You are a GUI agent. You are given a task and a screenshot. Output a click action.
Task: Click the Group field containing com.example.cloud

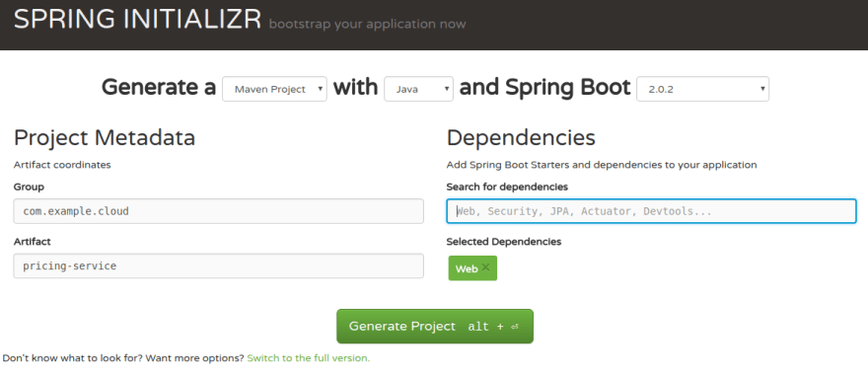[219, 211]
